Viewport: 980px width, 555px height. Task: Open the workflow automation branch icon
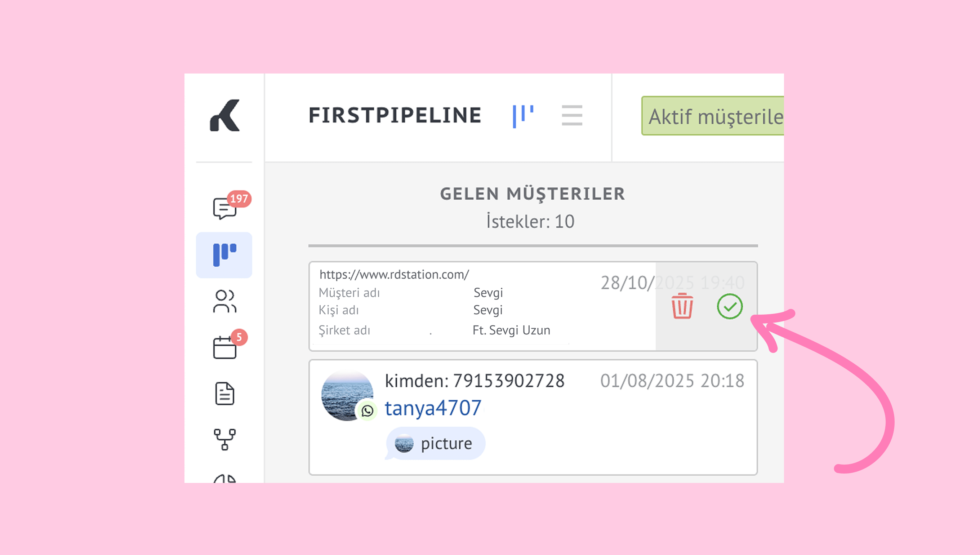pyautogui.click(x=224, y=439)
